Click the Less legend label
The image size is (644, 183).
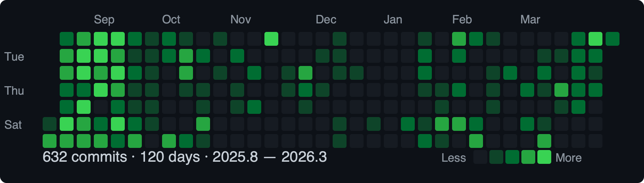pyautogui.click(x=454, y=158)
